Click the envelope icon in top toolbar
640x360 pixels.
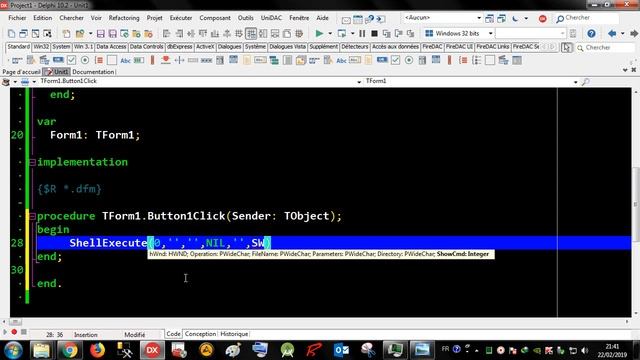pyautogui.click(x=346, y=19)
